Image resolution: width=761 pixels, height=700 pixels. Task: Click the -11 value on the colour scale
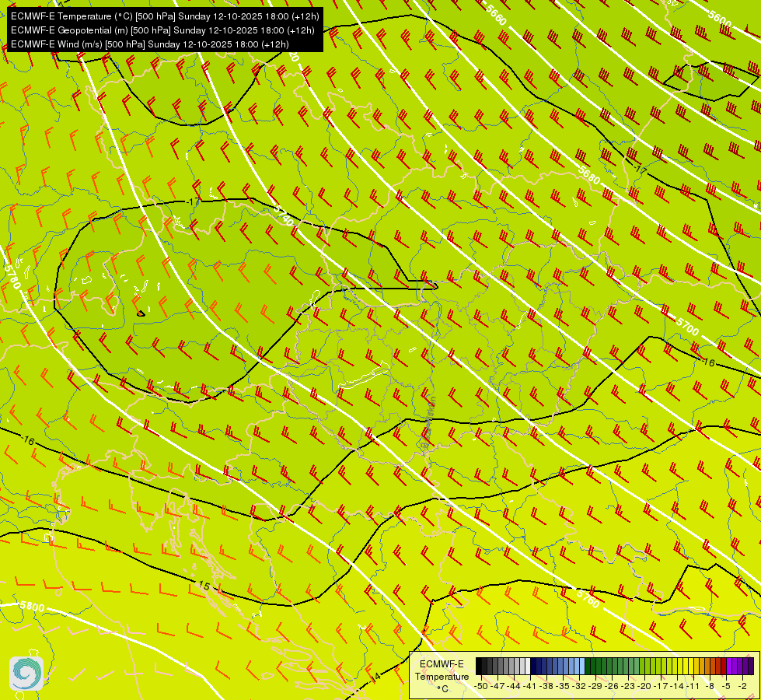click(694, 686)
